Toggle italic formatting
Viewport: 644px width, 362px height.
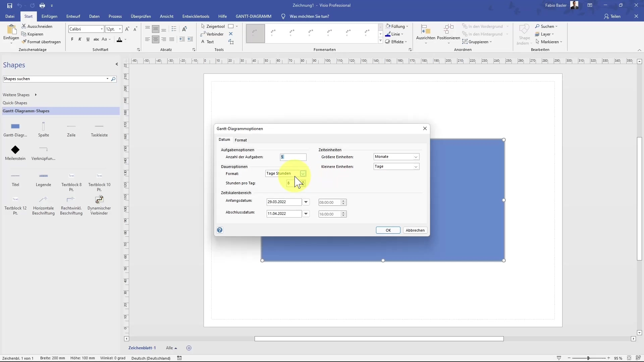(80, 39)
